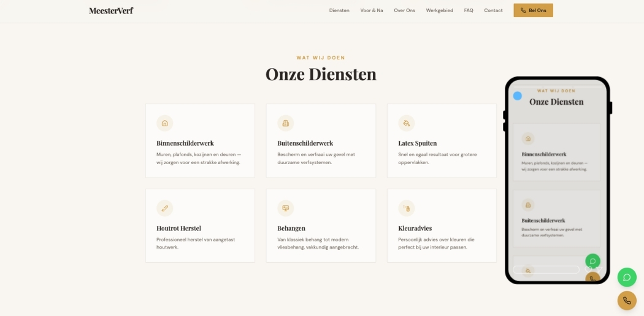Click the text 'Snel en egaal resultaat'
Viewport: 644px width, 316px height.
pos(424,154)
